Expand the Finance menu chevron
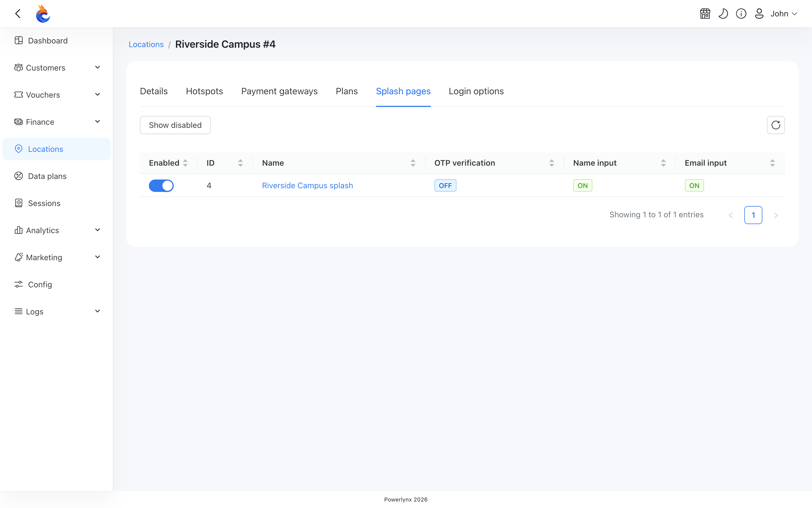This screenshot has width=812, height=508. (x=98, y=122)
